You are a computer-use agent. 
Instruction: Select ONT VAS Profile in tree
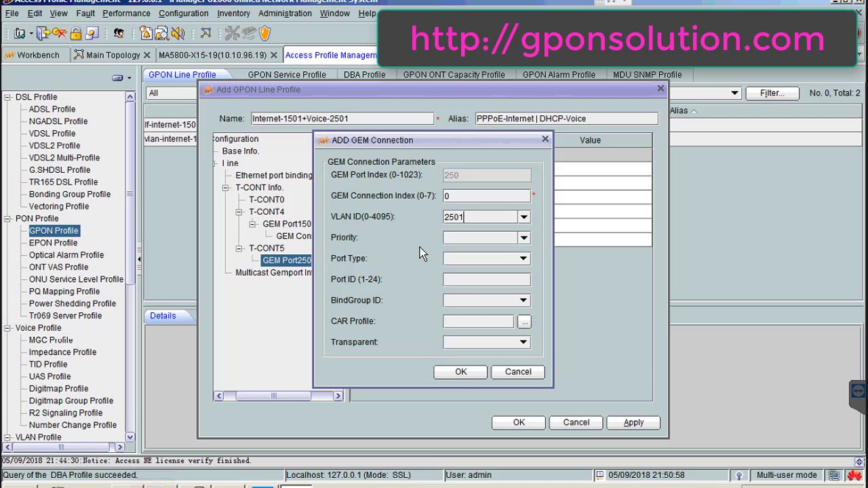point(58,267)
